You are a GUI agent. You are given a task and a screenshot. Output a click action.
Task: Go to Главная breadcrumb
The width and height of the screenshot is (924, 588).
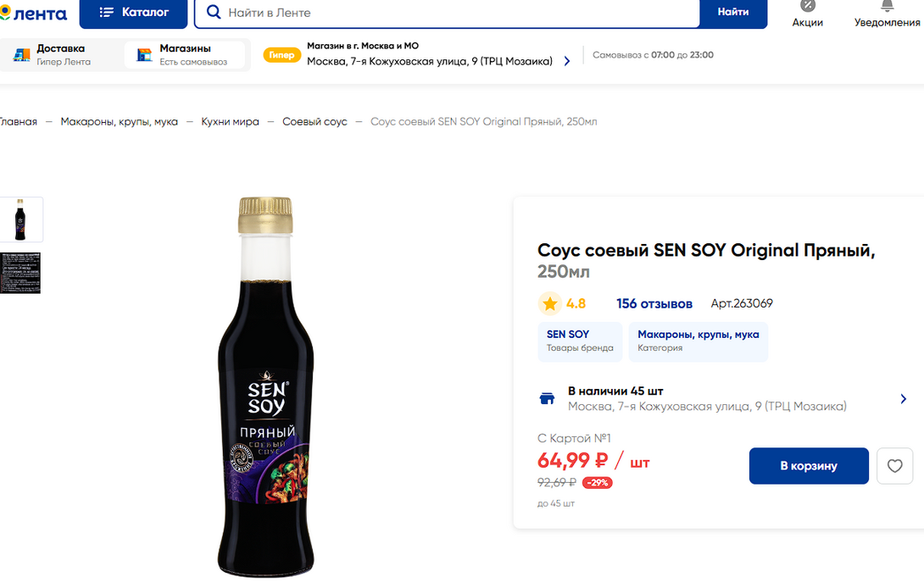click(x=18, y=122)
